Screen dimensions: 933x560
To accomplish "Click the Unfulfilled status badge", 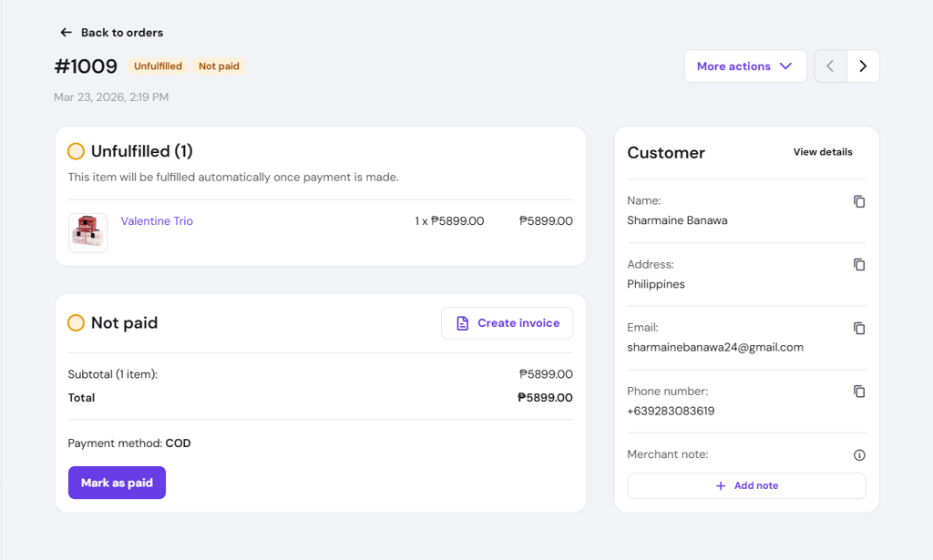I will (158, 66).
